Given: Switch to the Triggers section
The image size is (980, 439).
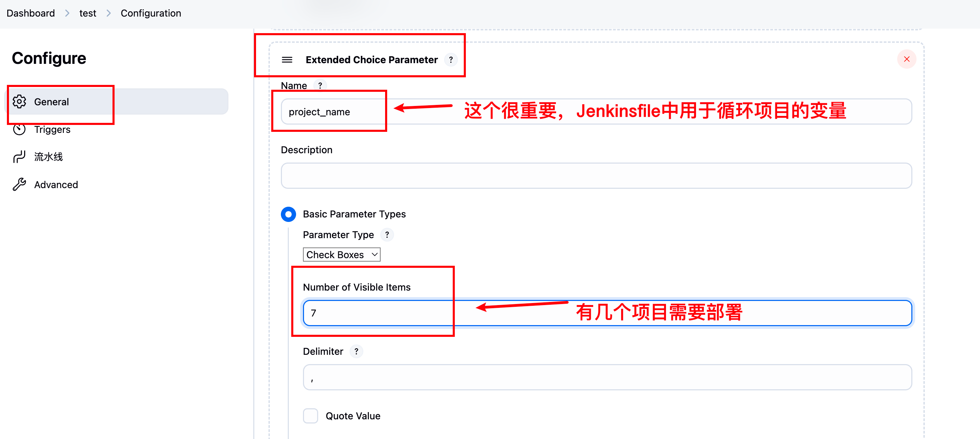Looking at the screenshot, I should (52, 129).
